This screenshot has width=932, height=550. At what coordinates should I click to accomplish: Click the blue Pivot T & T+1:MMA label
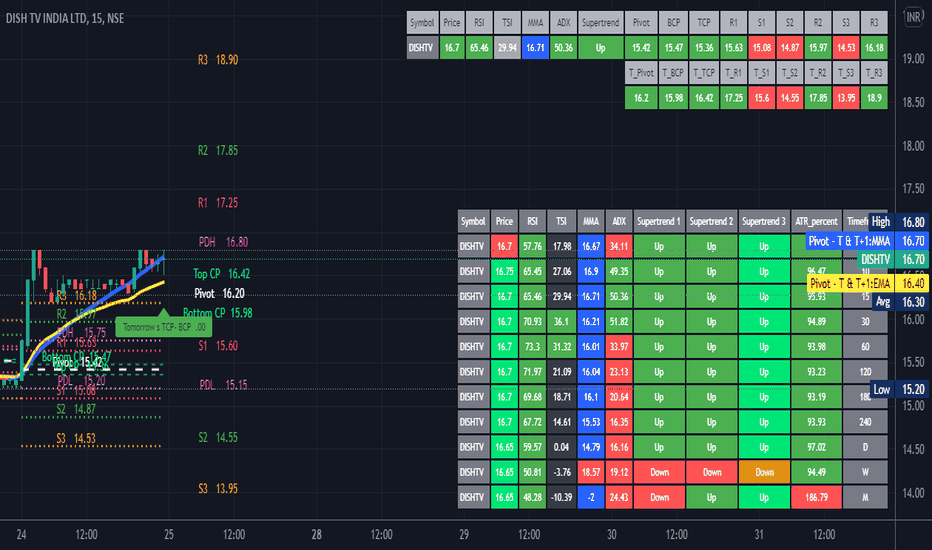[x=848, y=241]
